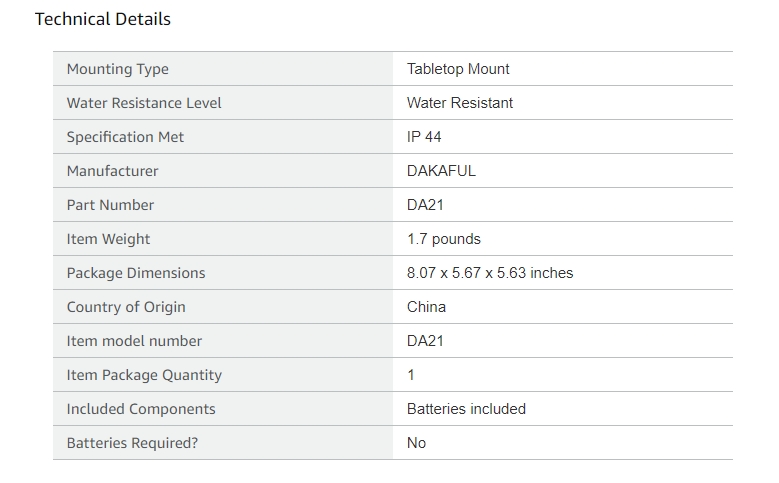Select the Package Dimensions label

[136, 273]
